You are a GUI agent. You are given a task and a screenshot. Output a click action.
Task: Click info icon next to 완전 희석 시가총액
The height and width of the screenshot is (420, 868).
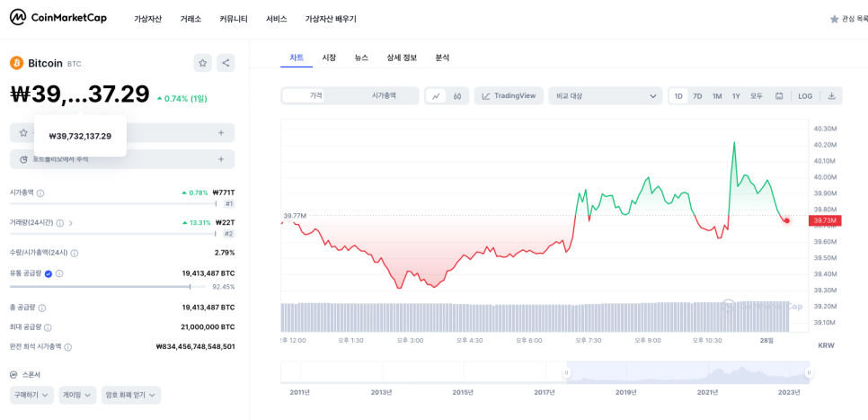tap(68, 347)
